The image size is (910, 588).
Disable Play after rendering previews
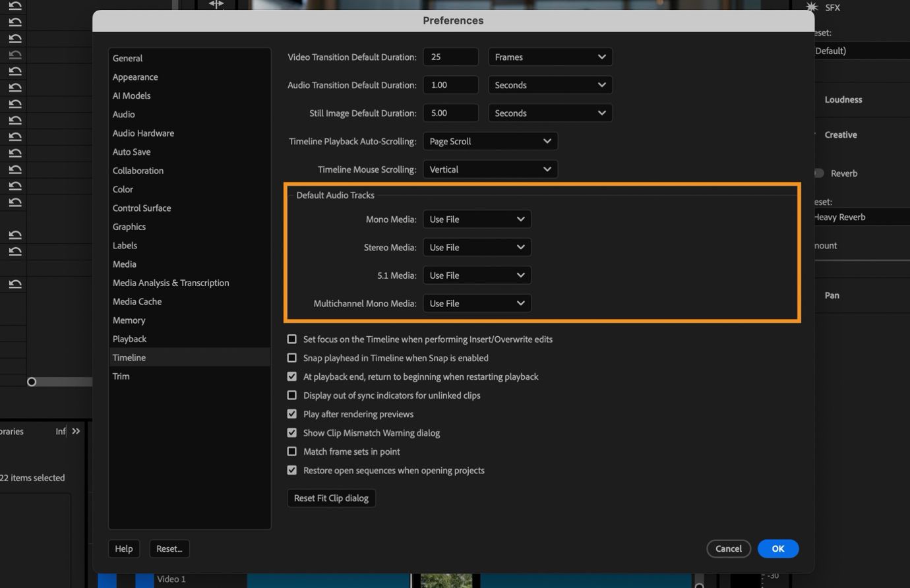click(x=292, y=414)
